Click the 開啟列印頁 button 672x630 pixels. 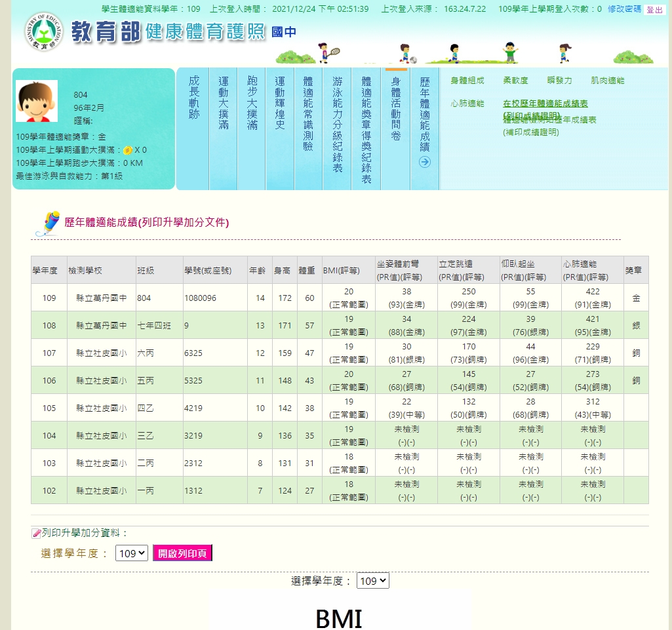pyautogui.click(x=182, y=553)
